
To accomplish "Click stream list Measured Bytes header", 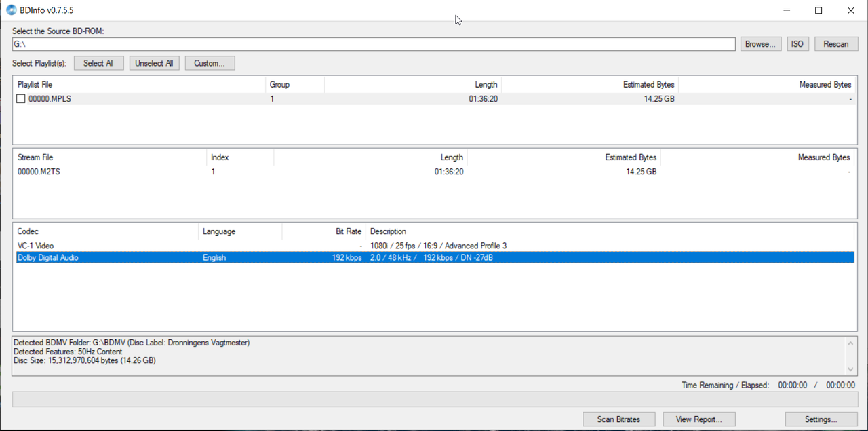I will pyautogui.click(x=757, y=157).
